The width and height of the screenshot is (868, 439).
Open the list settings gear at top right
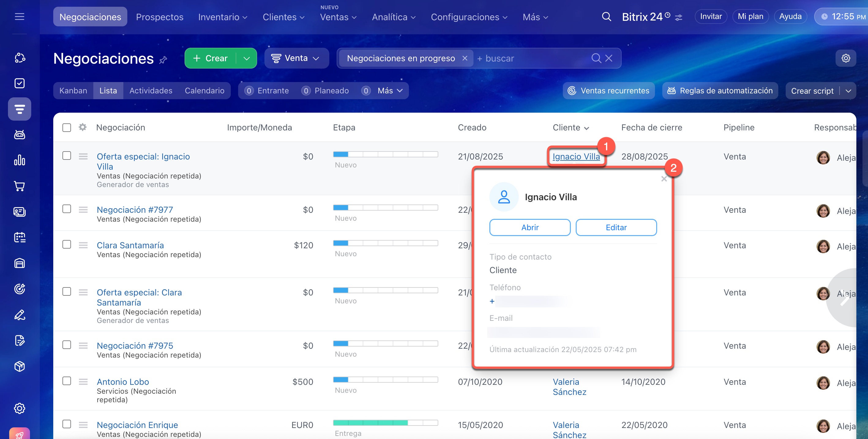click(845, 58)
